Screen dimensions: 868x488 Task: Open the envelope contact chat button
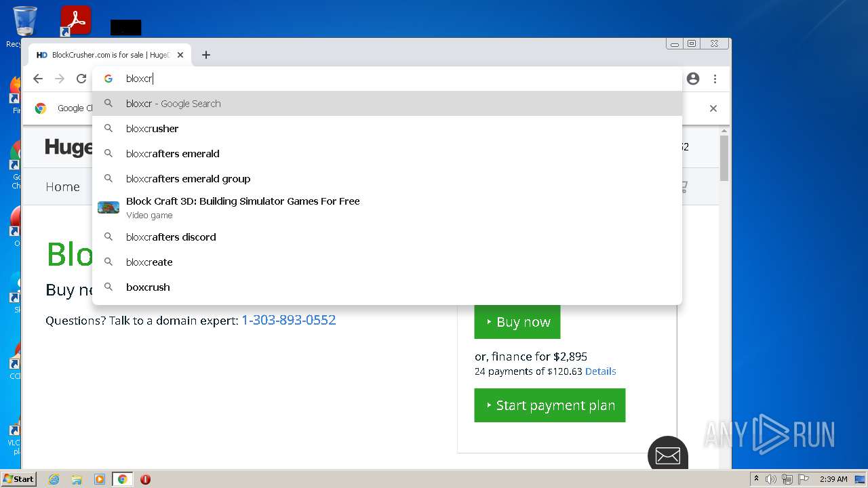668,455
